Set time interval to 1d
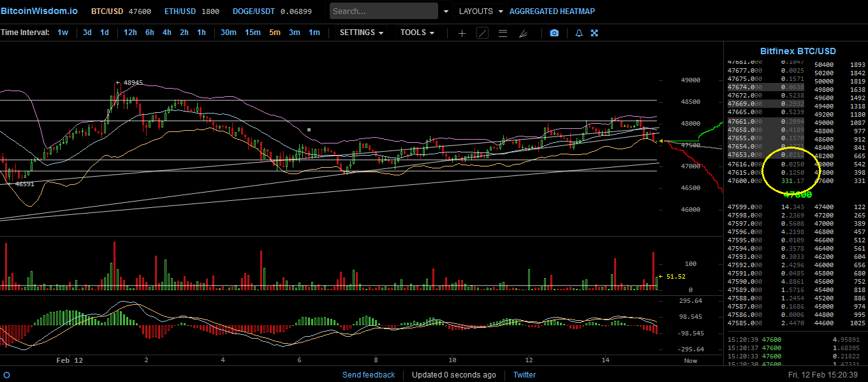The width and height of the screenshot is (868, 382). pyautogui.click(x=105, y=33)
